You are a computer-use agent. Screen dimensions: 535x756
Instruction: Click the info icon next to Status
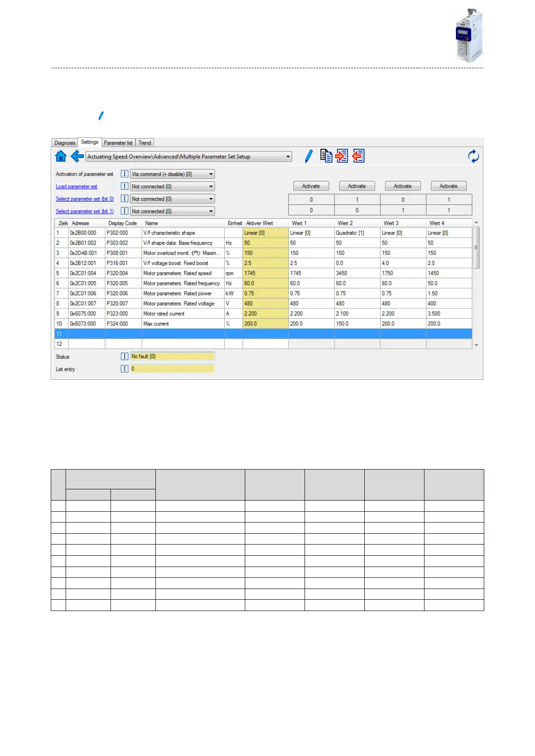[124, 356]
